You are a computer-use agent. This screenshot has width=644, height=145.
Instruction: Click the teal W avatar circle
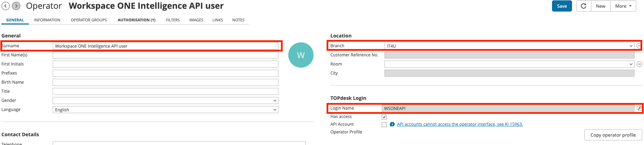(x=301, y=55)
